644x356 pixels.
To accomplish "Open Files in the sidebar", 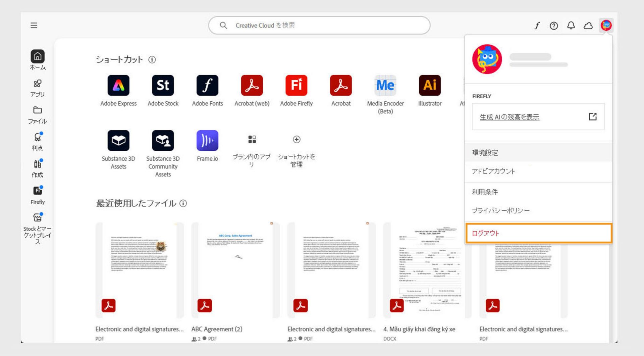I will point(38,115).
